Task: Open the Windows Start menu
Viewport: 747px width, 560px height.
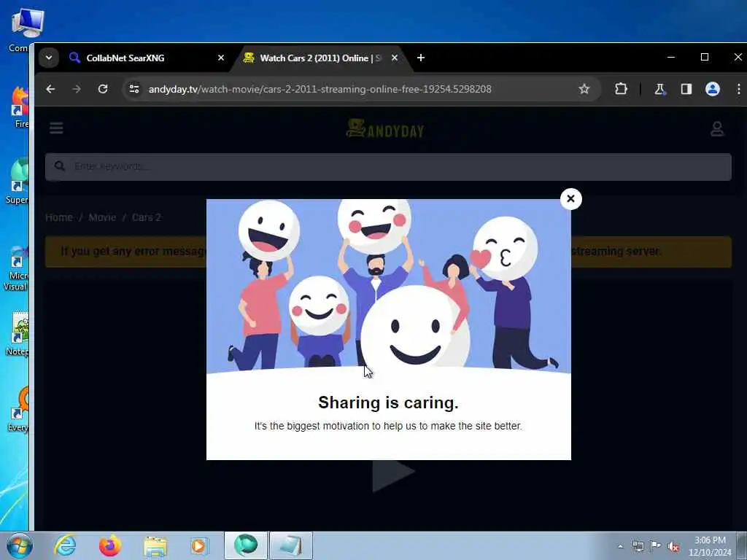Action: (x=19, y=545)
